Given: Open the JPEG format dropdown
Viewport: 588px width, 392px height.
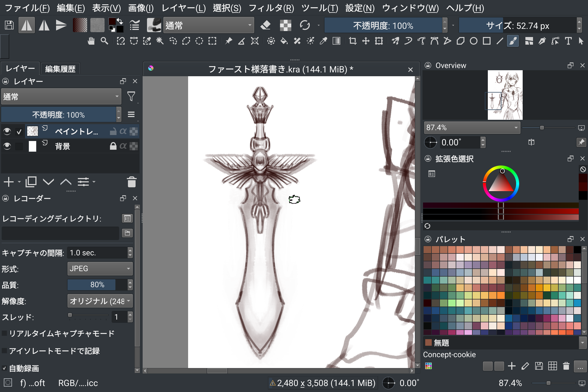Looking at the screenshot, I should point(100,269).
